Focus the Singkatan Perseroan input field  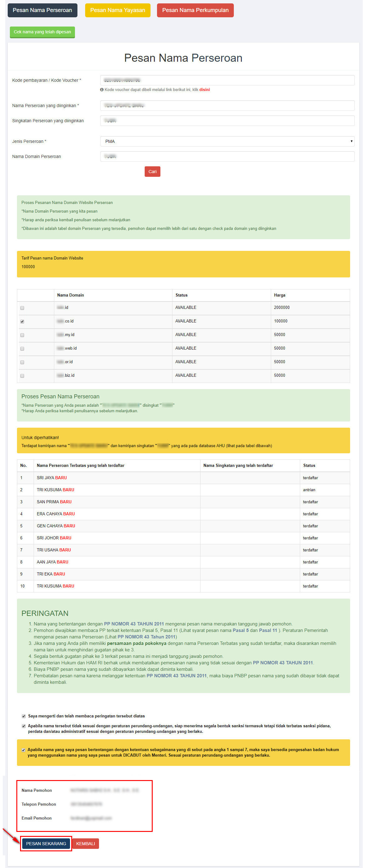pyautogui.click(x=227, y=121)
